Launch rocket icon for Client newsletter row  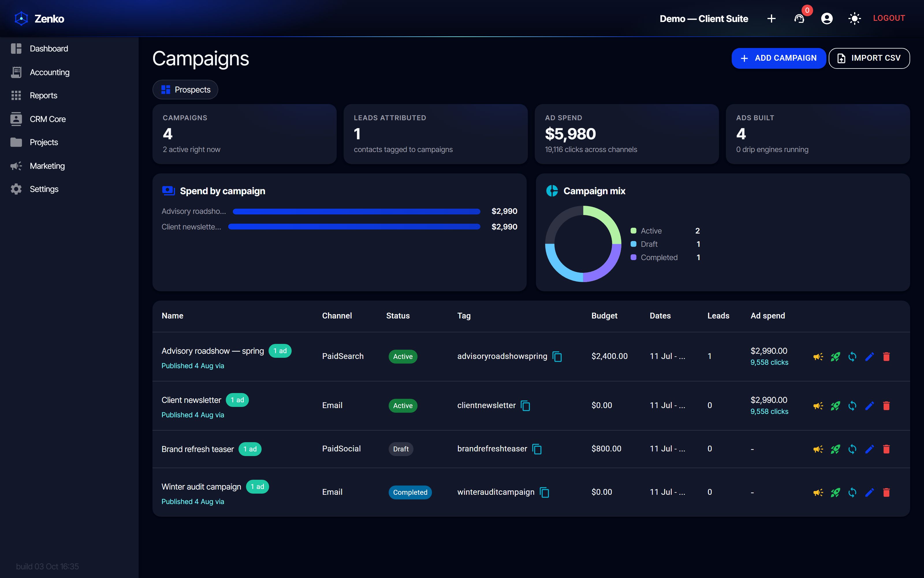835,405
